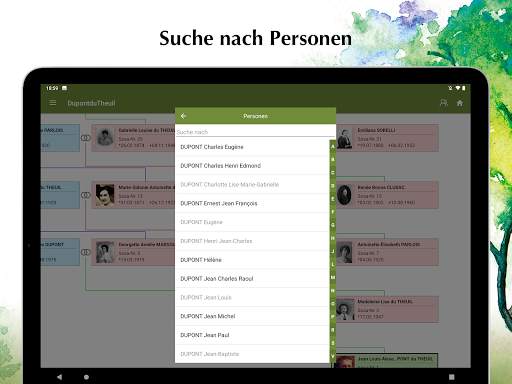The image size is (512, 384).
Task: Select DUPONT Jean Paul
Action: tap(252, 335)
